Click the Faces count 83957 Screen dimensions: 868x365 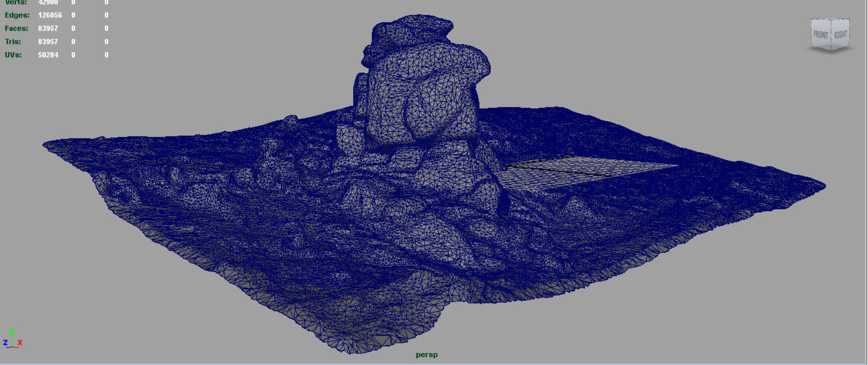coord(48,29)
